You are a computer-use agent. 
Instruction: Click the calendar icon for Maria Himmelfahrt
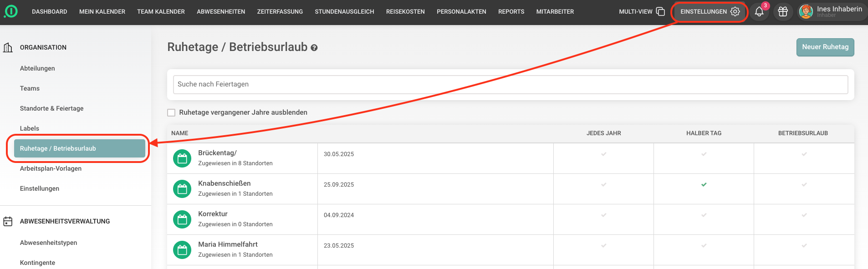[182, 250]
